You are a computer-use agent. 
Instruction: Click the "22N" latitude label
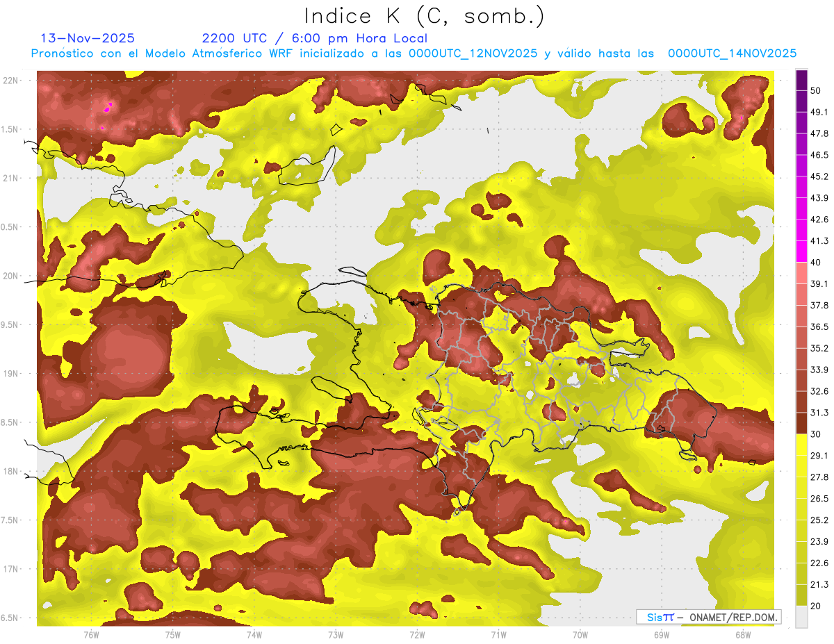click(x=11, y=80)
